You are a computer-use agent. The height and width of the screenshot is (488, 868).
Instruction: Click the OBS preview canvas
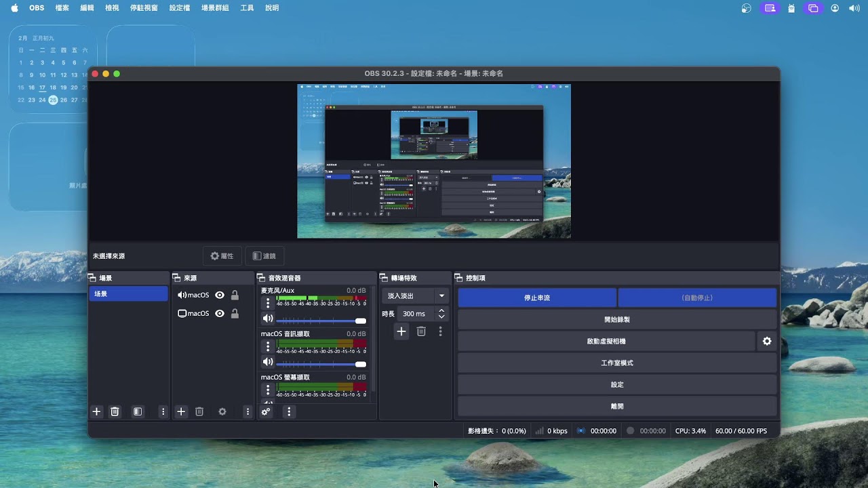[x=434, y=161]
